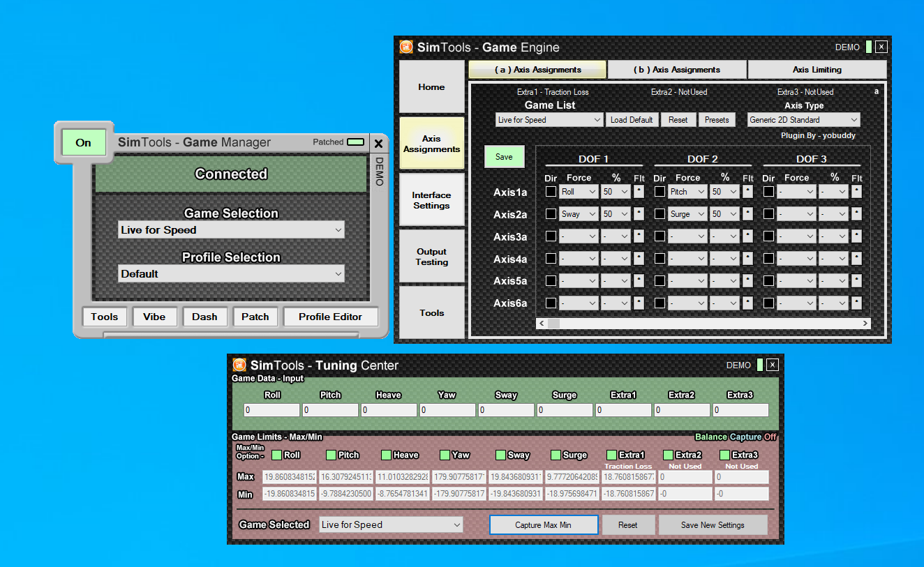Open Game Selected dropdown in Tuning Center

pyautogui.click(x=391, y=524)
